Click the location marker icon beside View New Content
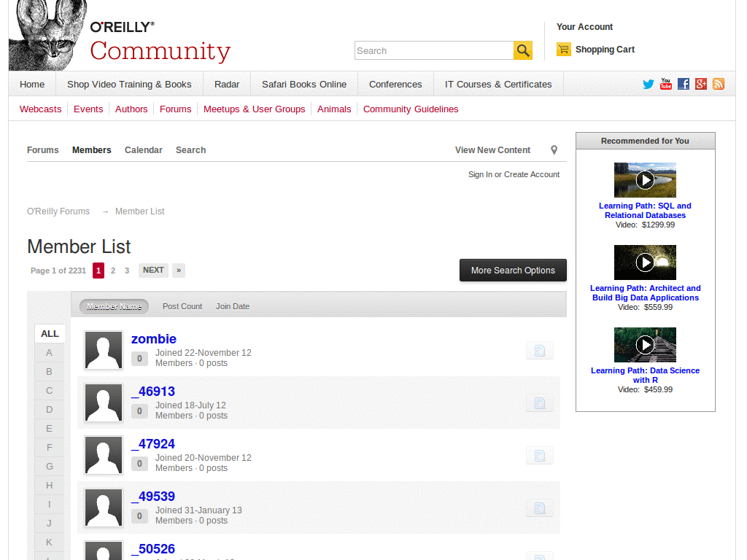 (x=554, y=150)
